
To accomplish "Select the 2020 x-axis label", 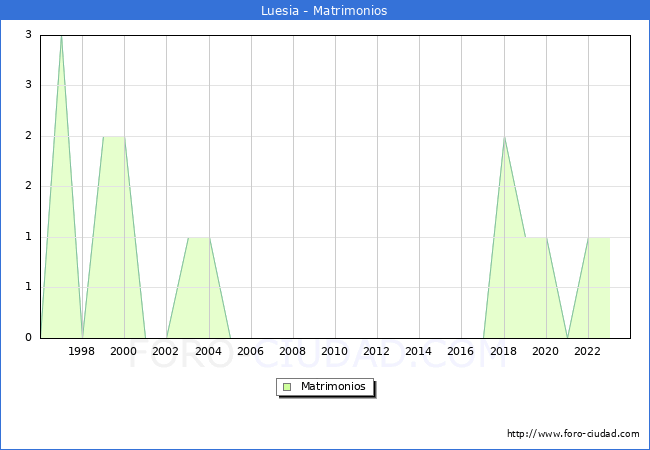I will point(545,352).
